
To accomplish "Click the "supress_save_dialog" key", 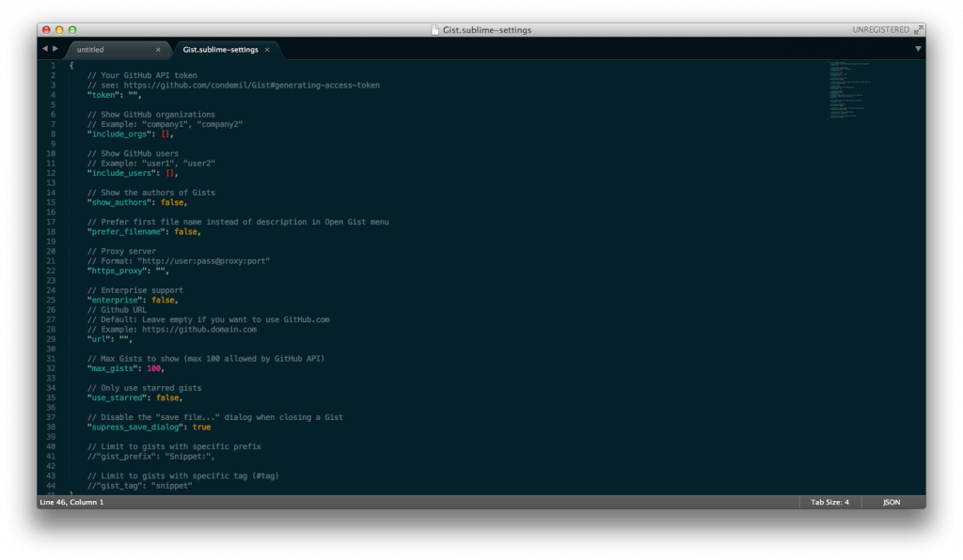I will (135, 428).
